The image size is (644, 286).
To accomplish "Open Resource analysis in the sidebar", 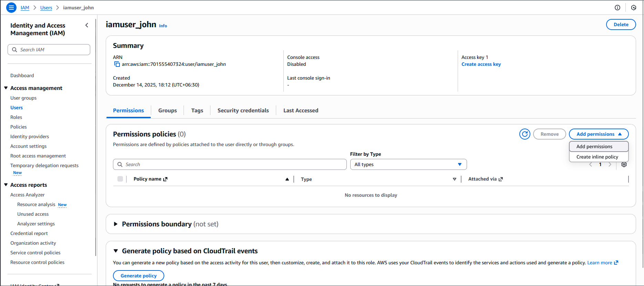I will click(x=36, y=204).
